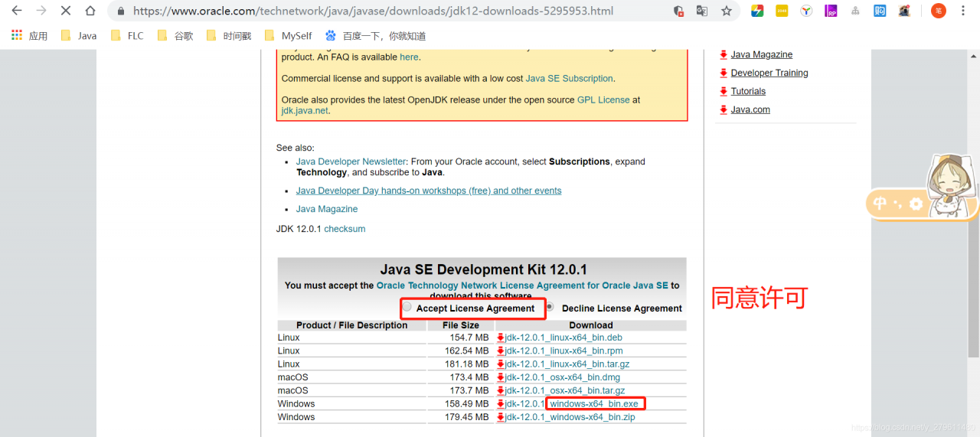Image resolution: width=980 pixels, height=437 pixels.
Task: Click the red arrow icon beside Tutorials
Action: point(724,91)
